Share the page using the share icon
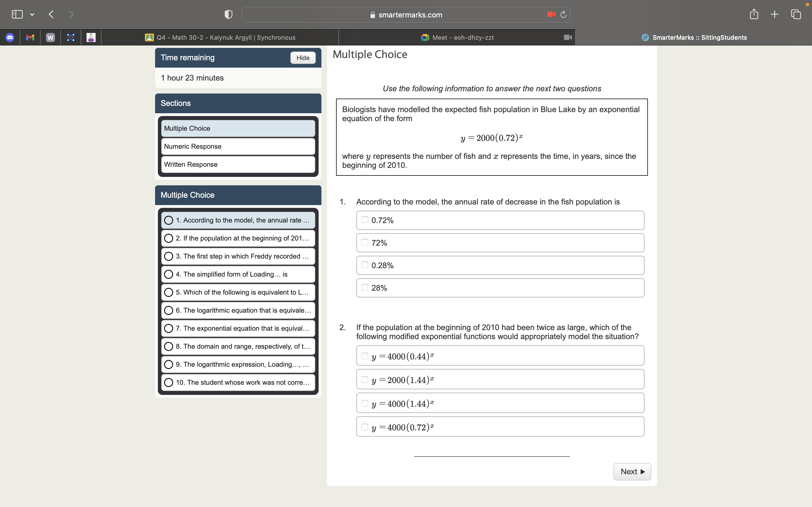812x507 pixels. coord(754,14)
